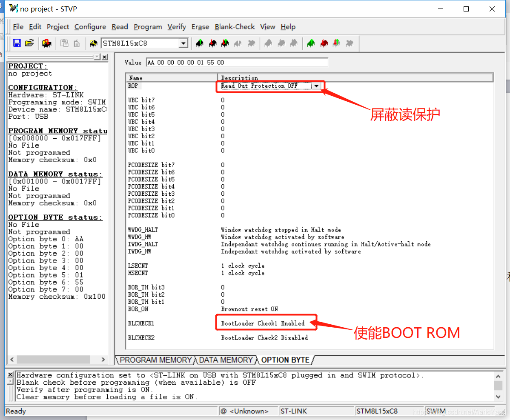Close the project info side panel
The height and width of the screenshot is (420, 510).
tap(104, 57)
